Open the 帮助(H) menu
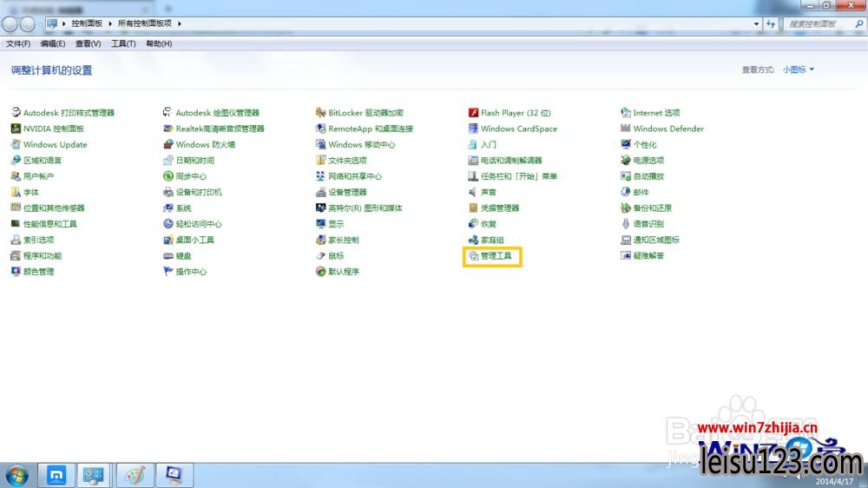 click(x=159, y=43)
